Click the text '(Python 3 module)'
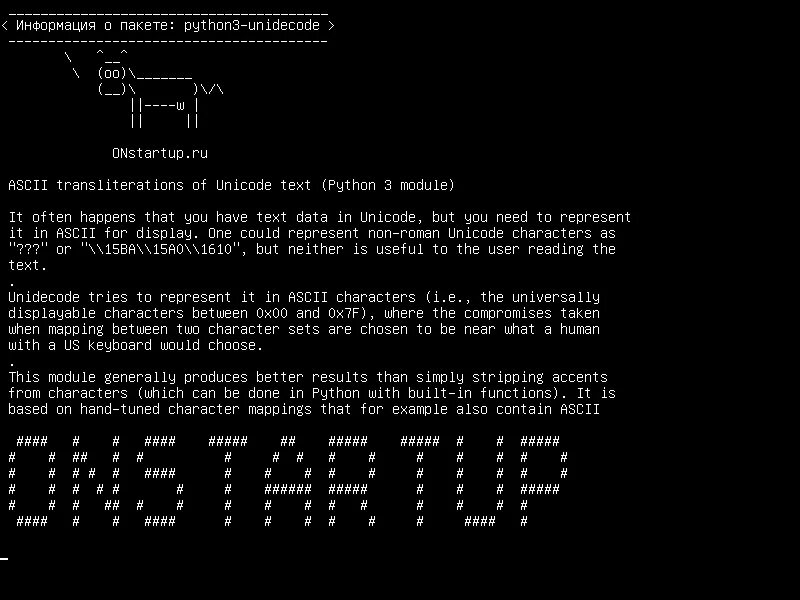The width and height of the screenshot is (800, 600). click(x=388, y=185)
